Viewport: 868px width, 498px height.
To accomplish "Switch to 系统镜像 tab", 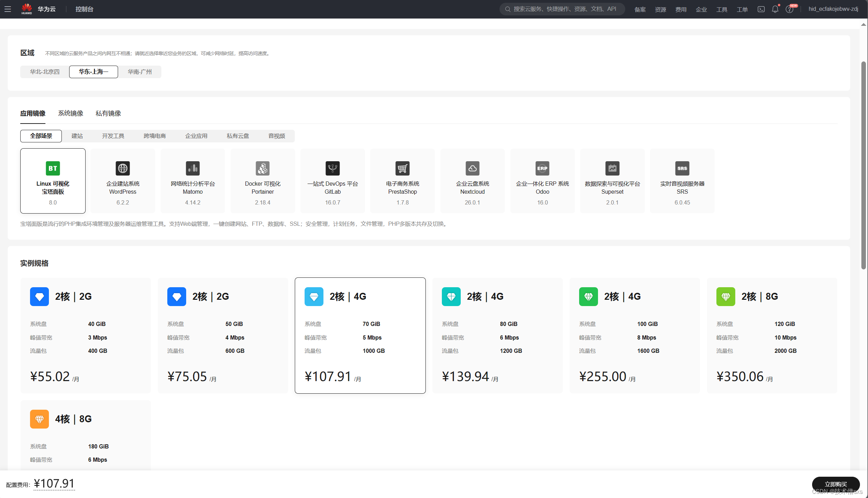I will coord(71,113).
